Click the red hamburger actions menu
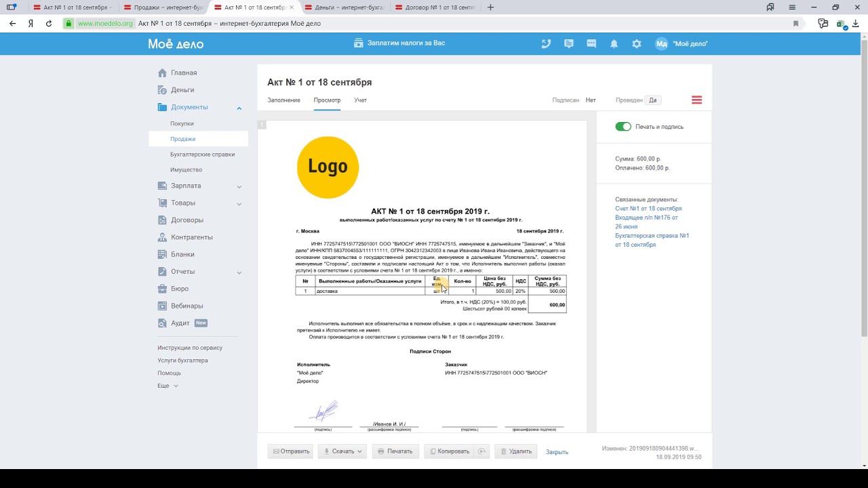The width and height of the screenshot is (868, 488). click(696, 100)
